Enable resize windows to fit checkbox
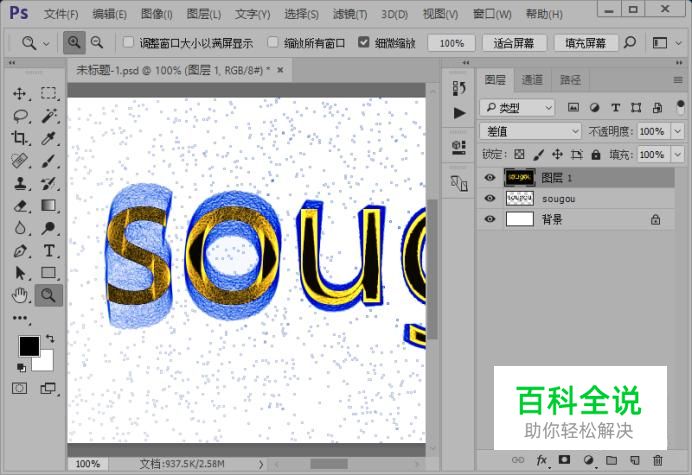Image resolution: width=692 pixels, height=475 pixels. coord(128,42)
